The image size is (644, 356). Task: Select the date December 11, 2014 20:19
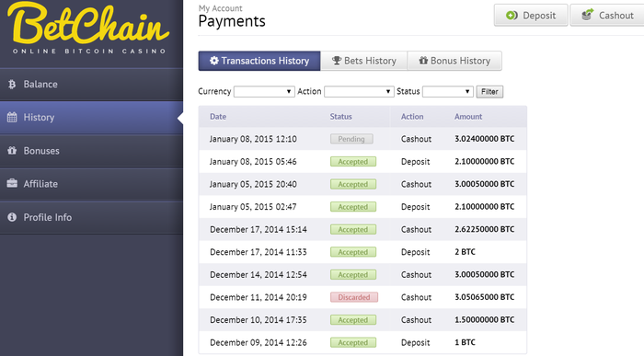point(259,297)
